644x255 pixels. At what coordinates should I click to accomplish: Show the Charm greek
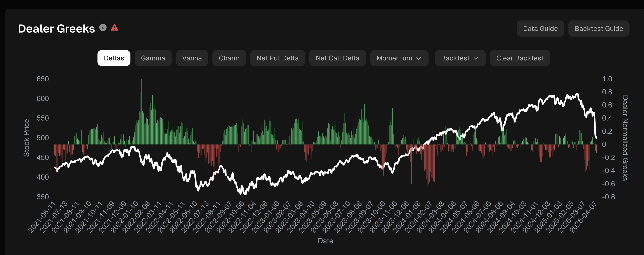[229, 58]
